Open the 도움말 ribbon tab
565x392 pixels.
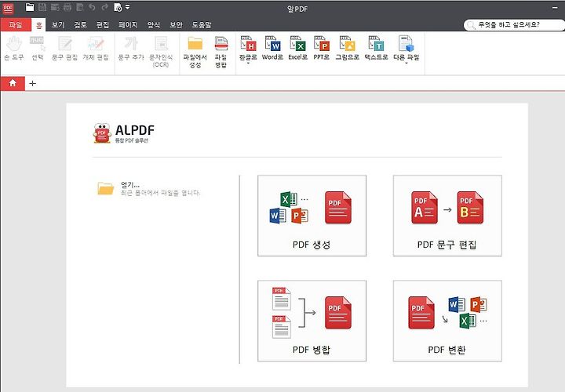pos(202,25)
